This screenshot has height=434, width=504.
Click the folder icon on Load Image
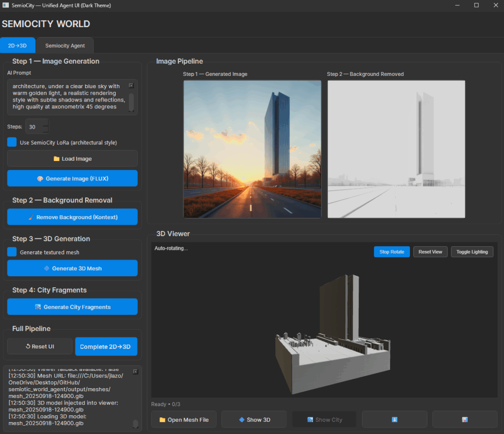[x=56, y=159]
